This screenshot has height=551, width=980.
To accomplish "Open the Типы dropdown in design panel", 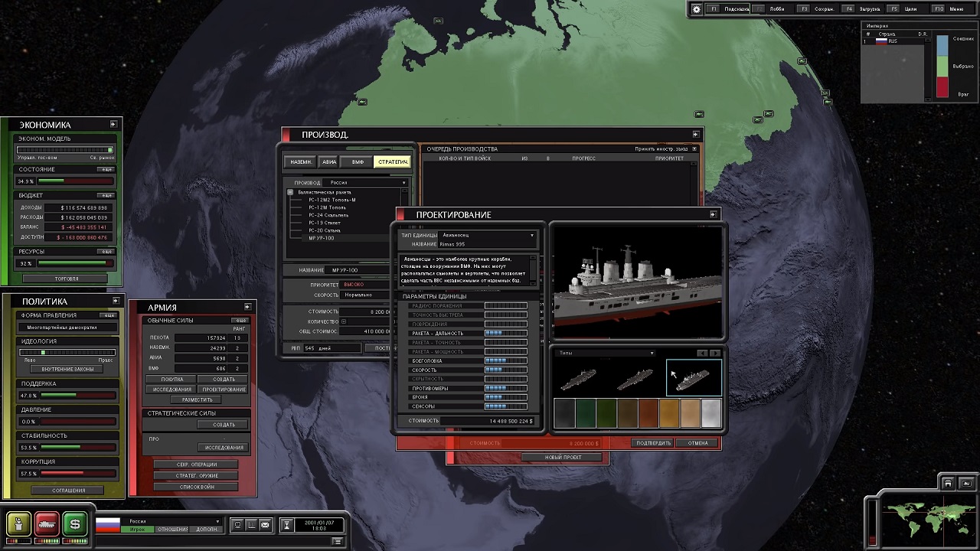I will click(x=605, y=353).
